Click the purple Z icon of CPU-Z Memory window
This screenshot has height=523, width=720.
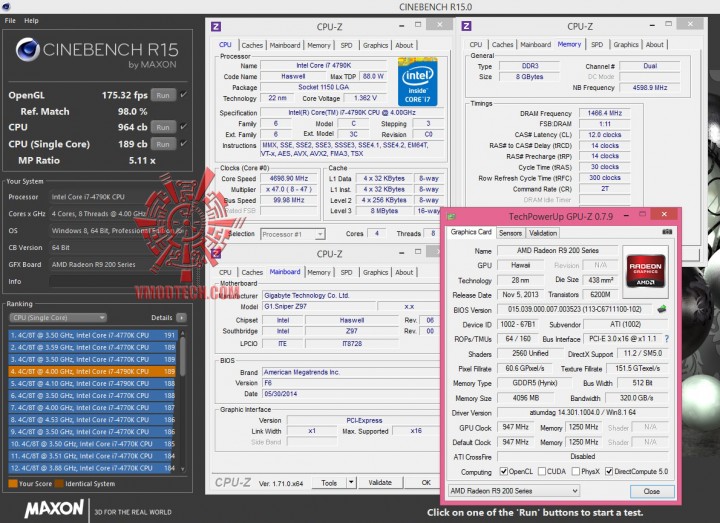pos(467,26)
